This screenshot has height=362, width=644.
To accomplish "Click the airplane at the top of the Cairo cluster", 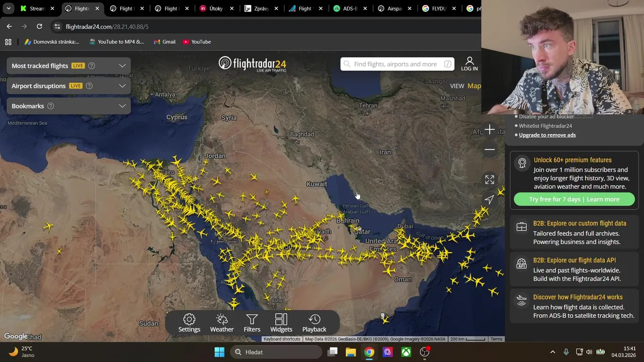I will click(x=176, y=161).
